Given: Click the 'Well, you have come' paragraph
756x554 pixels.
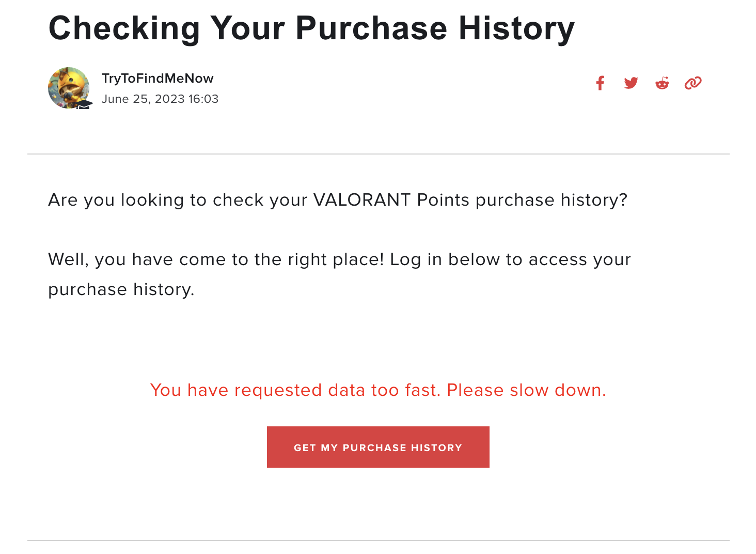Looking at the screenshot, I should point(339,259).
